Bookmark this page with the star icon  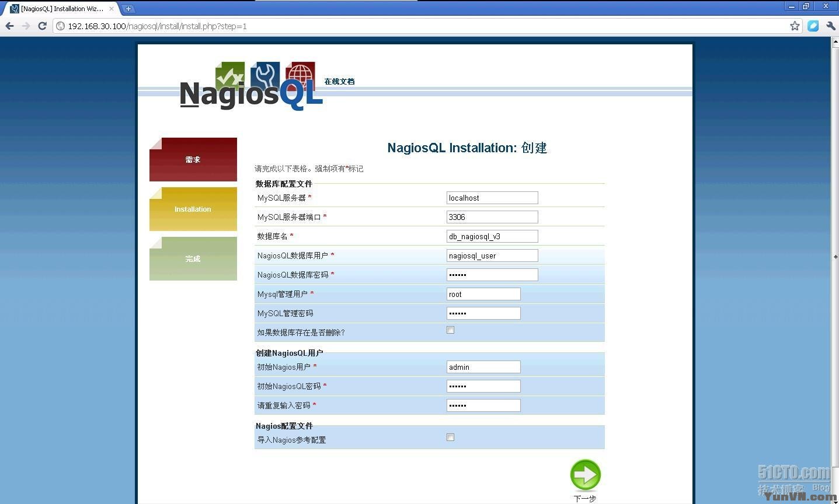click(x=795, y=26)
